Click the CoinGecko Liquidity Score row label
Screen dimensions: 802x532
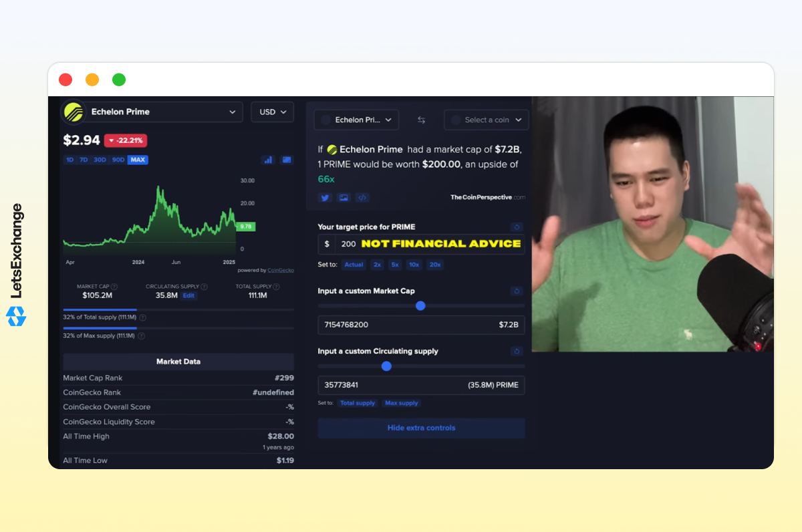(x=109, y=422)
